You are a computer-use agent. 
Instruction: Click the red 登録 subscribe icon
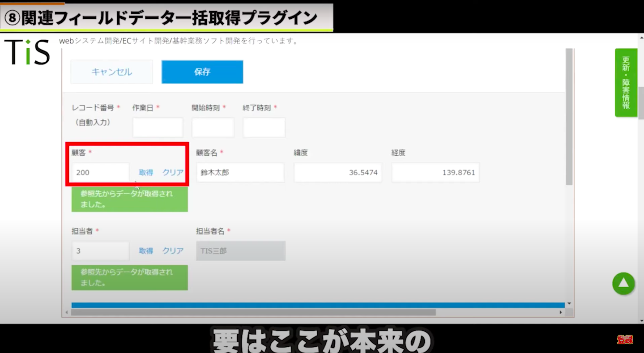click(x=625, y=340)
